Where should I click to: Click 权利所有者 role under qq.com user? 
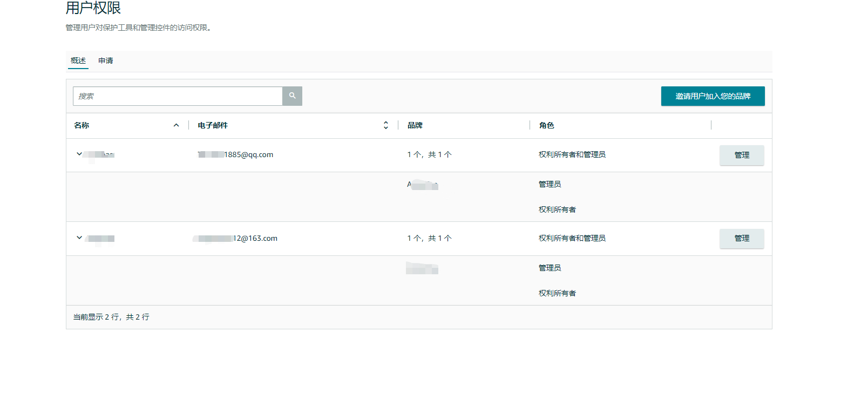[557, 209]
